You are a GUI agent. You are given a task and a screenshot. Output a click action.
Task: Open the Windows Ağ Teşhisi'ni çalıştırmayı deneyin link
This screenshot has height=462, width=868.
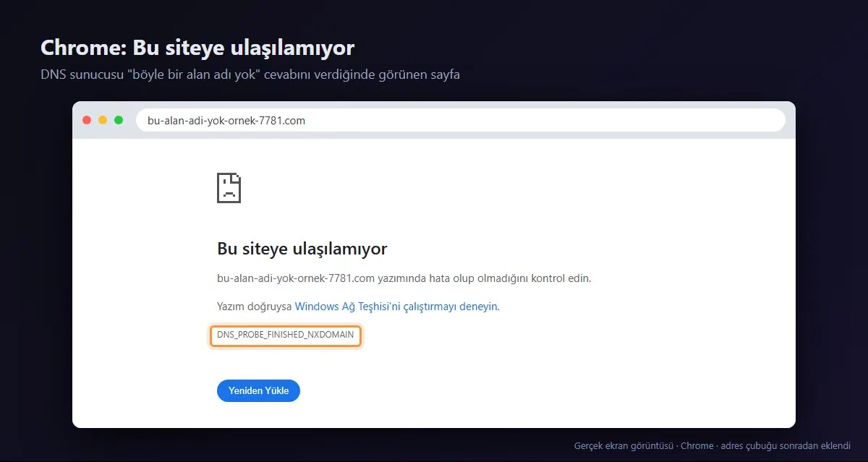click(x=396, y=307)
